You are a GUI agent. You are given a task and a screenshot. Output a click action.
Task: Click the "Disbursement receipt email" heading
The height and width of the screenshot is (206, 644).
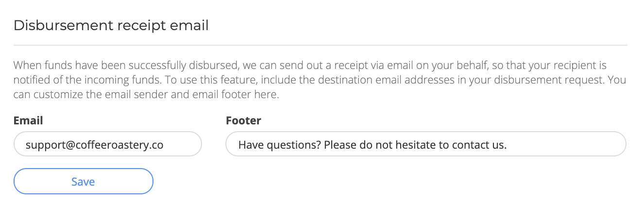111,25
